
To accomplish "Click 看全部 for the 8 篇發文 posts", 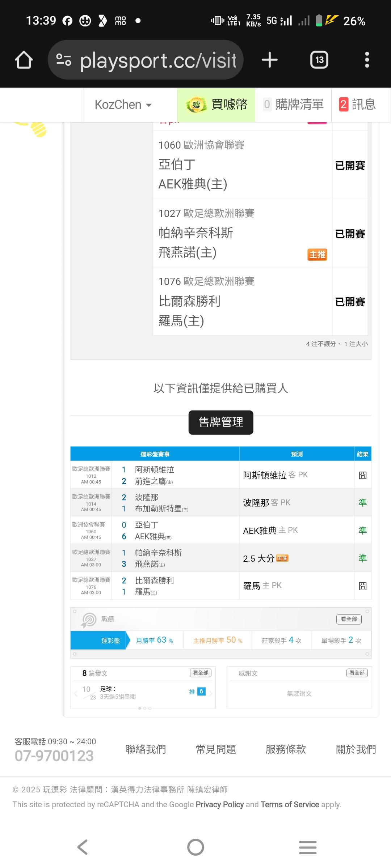I will (201, 673).
